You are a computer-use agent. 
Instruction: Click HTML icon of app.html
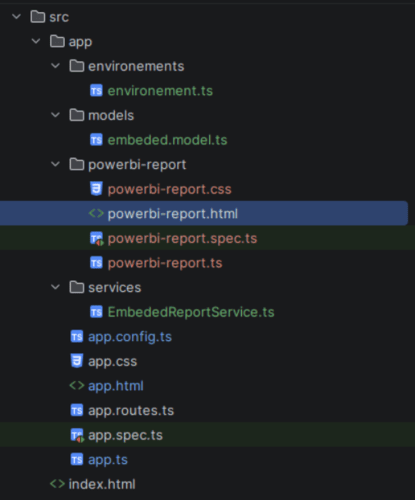click(77, 386)
